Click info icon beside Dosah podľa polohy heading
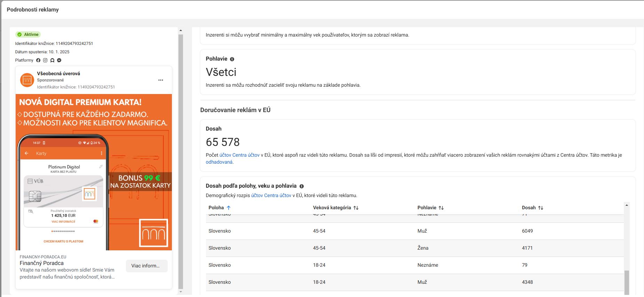 [x=302, y=186]
